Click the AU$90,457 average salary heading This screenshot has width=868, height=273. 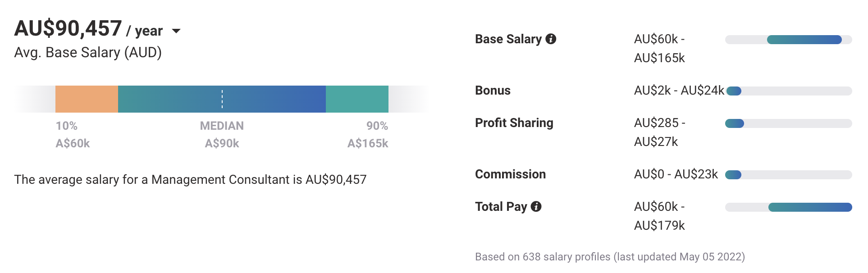[x=68, y=29]
